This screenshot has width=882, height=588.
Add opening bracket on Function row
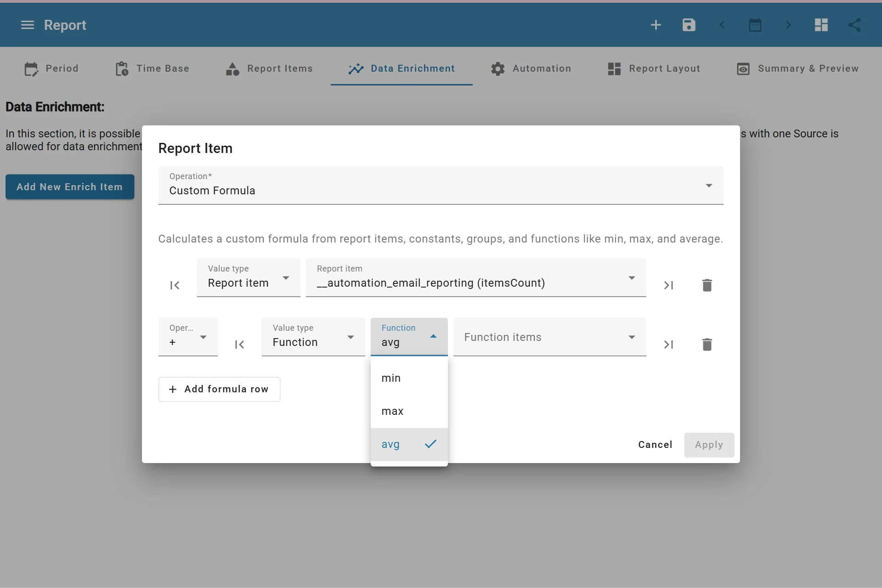click(240, 345)
